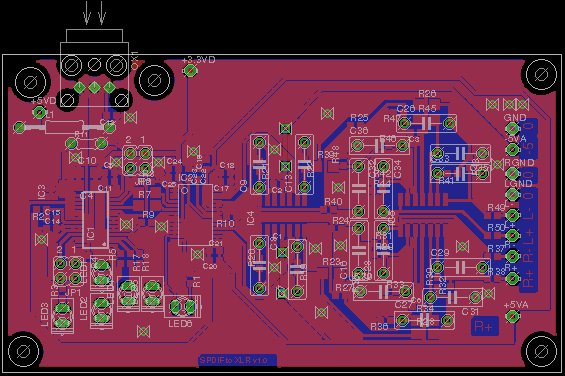Select the LGND label text
The width and height of the screenshot is (565, 376).
click(519, 183)
